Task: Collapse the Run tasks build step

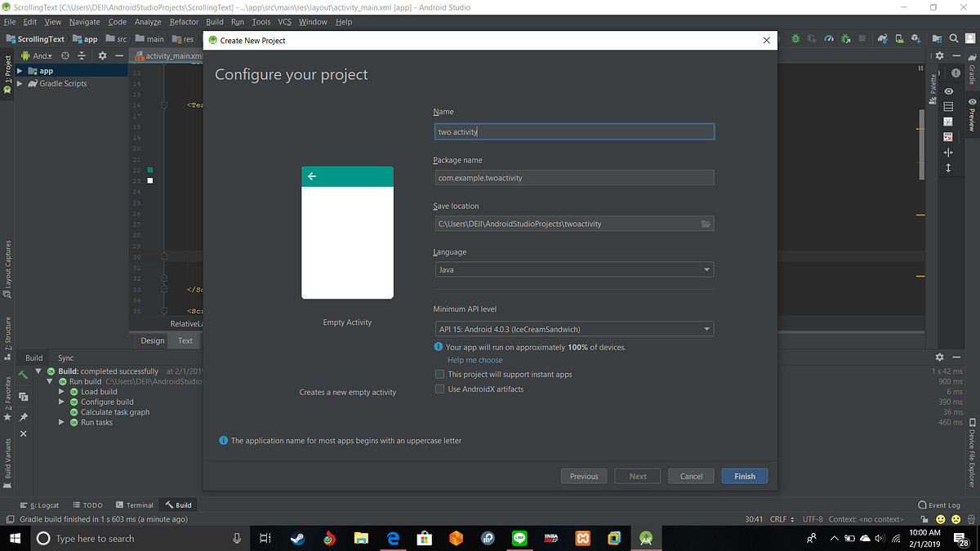Action: tap(61, 422)
